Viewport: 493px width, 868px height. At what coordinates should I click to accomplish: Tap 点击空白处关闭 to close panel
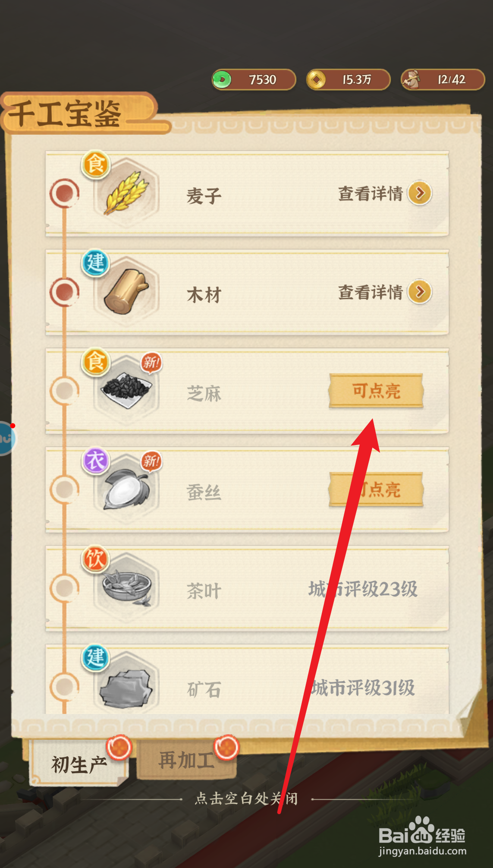(246, 799)
